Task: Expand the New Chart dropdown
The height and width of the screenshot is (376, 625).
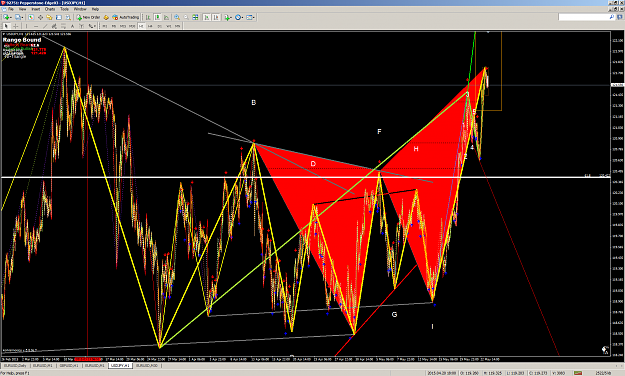Action: tap(11, 17)
